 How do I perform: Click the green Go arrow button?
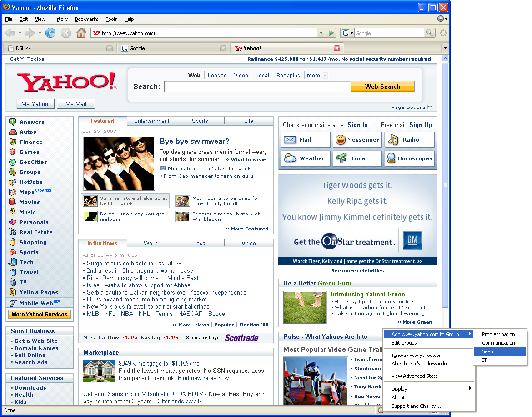click(331, 33)
